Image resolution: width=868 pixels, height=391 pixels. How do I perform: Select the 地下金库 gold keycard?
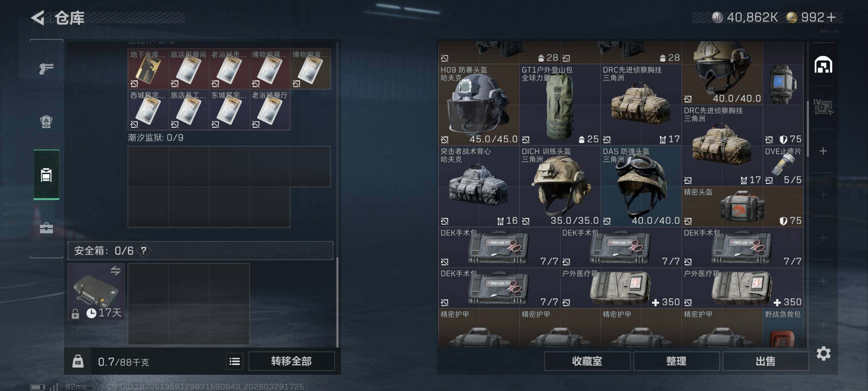point(148,69)
